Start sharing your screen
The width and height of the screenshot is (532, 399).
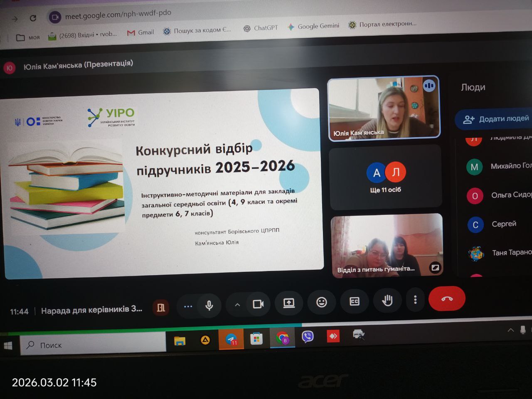[289, 303]
